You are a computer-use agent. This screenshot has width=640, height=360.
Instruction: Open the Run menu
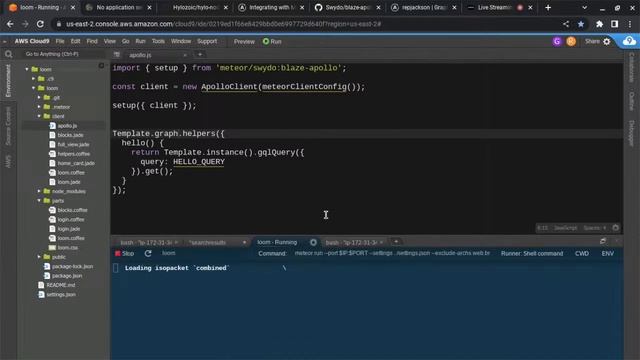click(140, 41)
